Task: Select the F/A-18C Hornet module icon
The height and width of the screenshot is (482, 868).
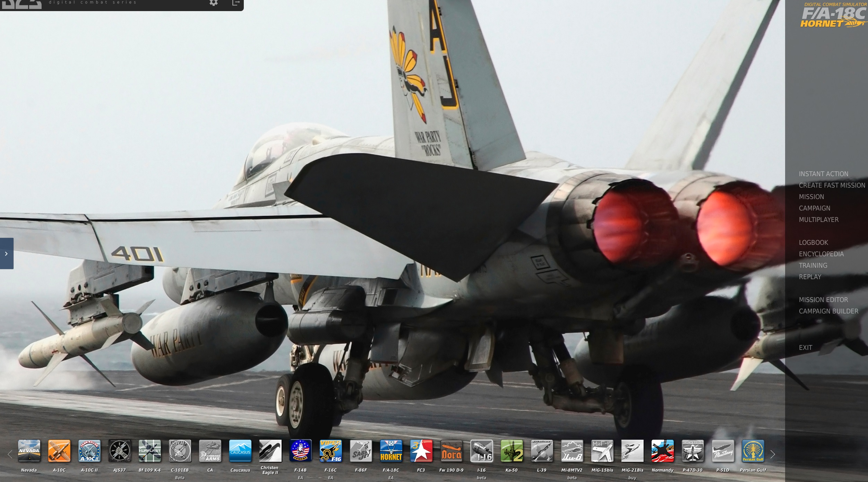Action: click(x=391, y=450)
